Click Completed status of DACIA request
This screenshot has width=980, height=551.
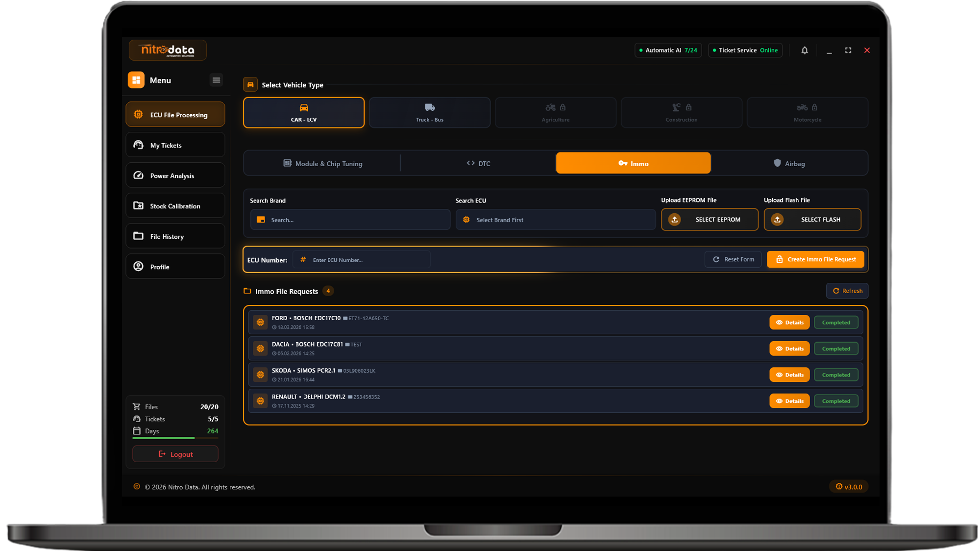coord(836,349)
